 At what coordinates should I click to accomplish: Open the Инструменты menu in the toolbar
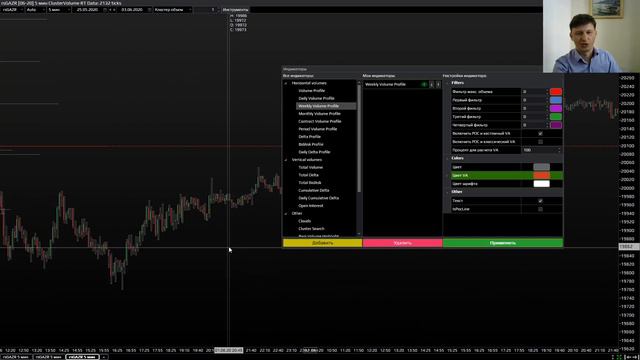(x=235, y=9)
